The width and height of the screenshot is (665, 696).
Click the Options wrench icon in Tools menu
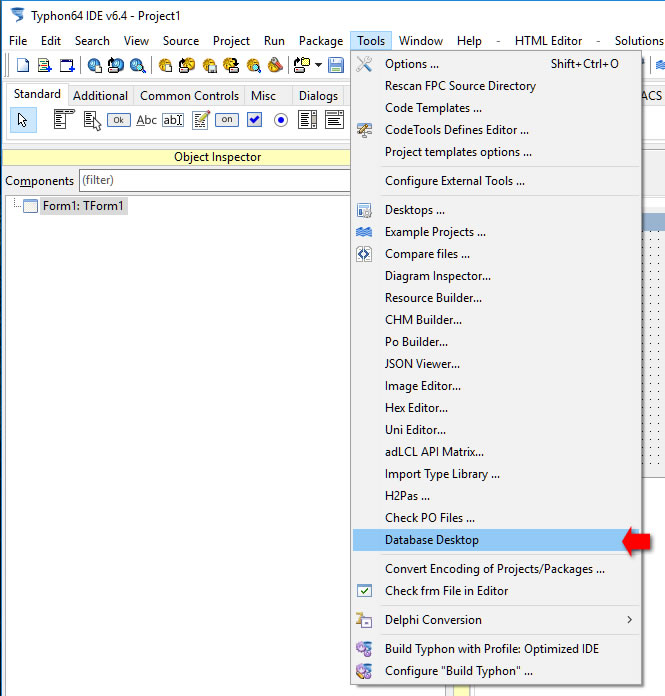[364, 64]
